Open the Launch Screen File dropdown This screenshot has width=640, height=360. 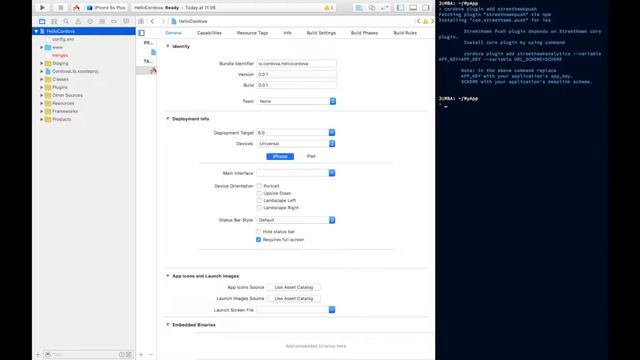tap(296, 310)
